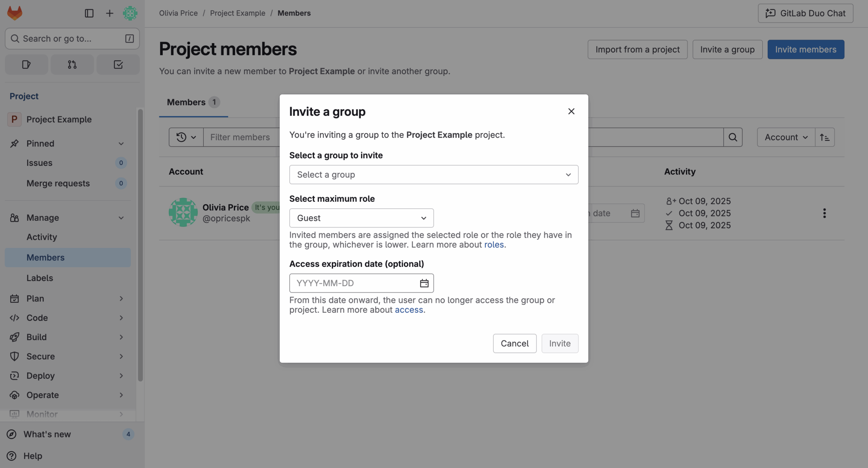Viewport: 868px width, 468px height.
Task: Open the Guest maximum role dropdown
Action: click(x=361, y=218)
